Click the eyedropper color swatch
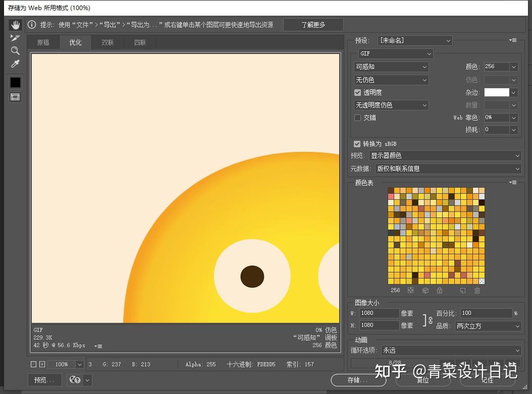The image size is (532, 394). (x=15, y=82)
